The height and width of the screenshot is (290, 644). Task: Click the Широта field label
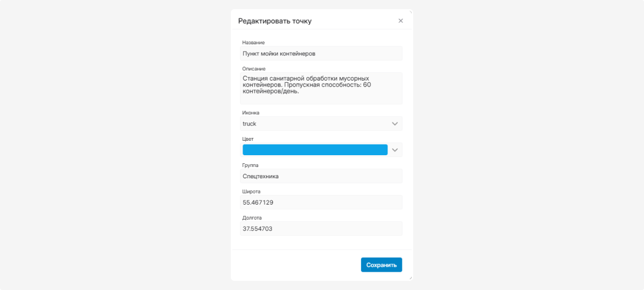pos(252,191)
